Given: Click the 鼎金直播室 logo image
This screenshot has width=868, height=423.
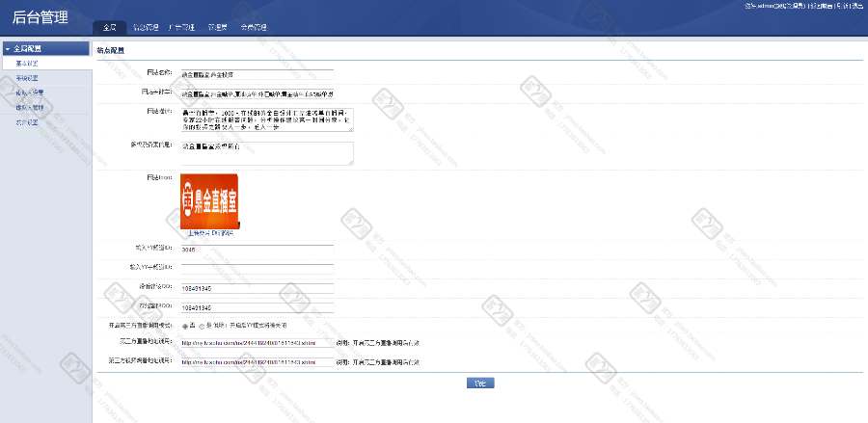Looking at the screenshot, I should [210, 201].
